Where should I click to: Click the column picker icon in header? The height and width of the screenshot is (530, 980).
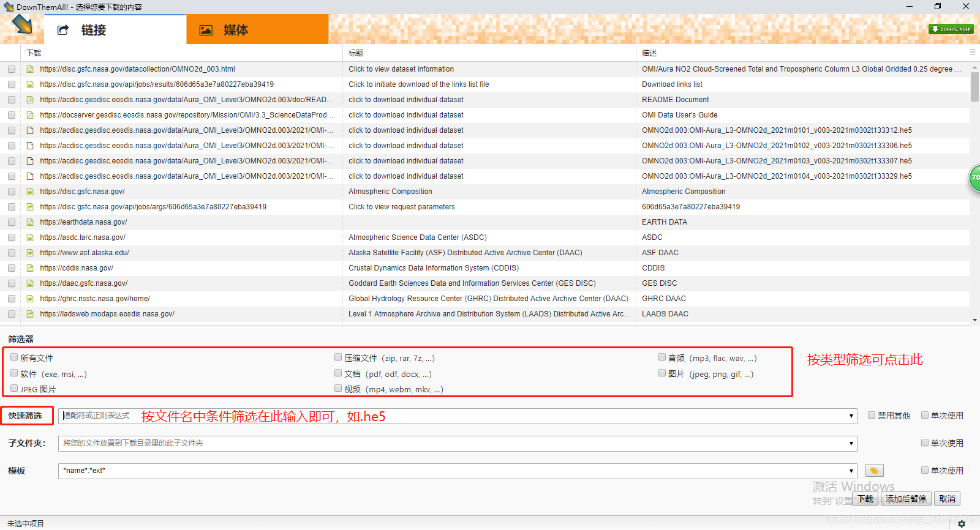[x=972, y=52]
